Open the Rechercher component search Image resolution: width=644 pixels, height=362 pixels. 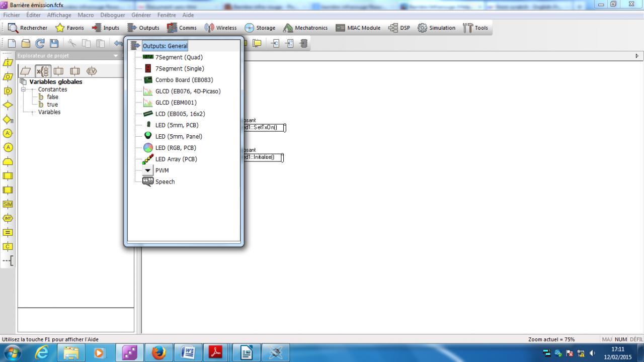click(x=28, y=28)
